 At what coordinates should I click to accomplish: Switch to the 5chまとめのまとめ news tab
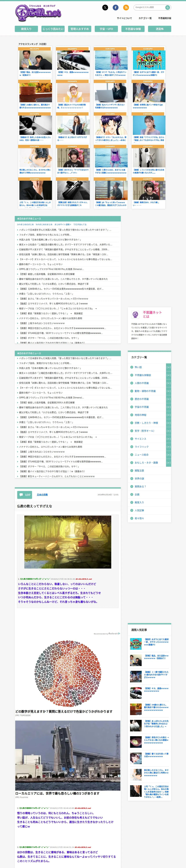click(44, 224)
